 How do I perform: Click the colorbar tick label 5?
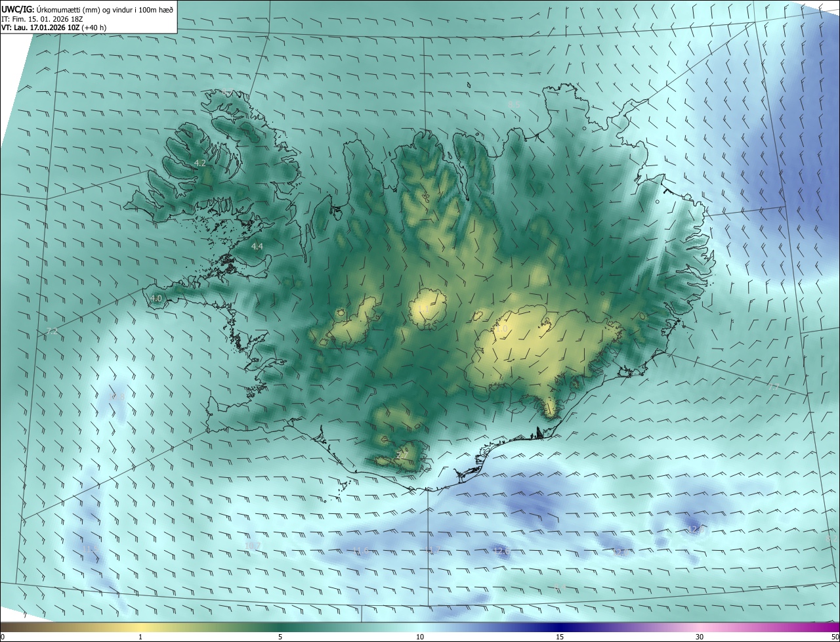280,637
